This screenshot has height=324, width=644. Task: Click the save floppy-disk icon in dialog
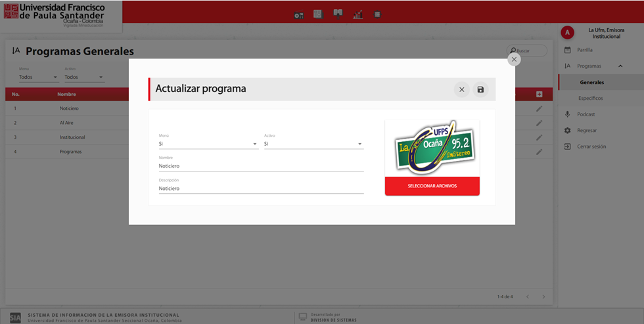point(480,89)
